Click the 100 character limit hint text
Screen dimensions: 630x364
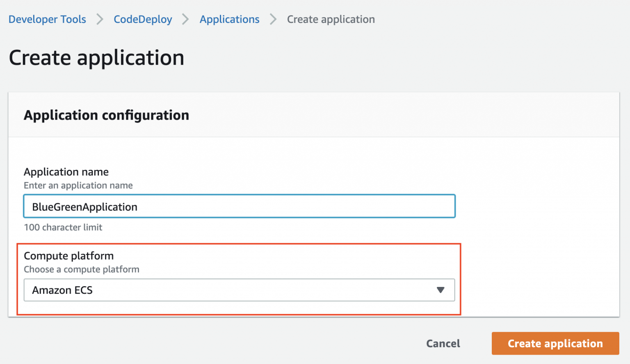click(63, 227)
